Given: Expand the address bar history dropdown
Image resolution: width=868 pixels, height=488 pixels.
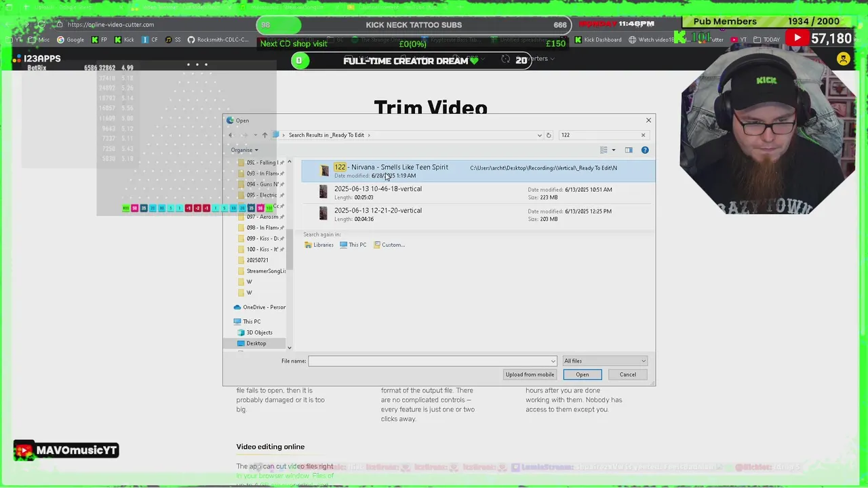Looking at the screenshot, I should [x=540, y=135].
